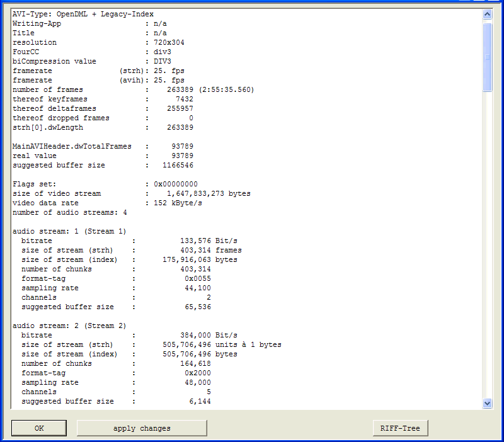Click the biCompression value DIV3 text
The height and width of the screenshot is (442, 504).
pos(163,61)
